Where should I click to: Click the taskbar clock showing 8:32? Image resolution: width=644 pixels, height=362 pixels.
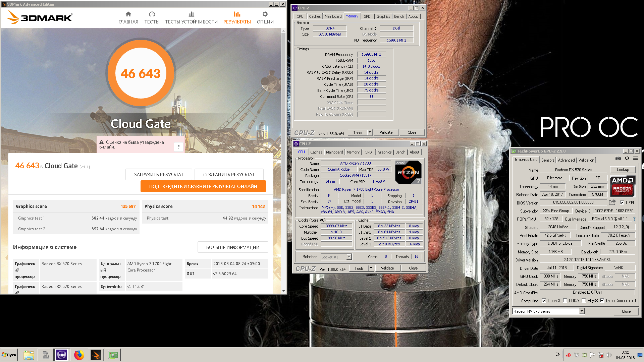coord(625,355)
